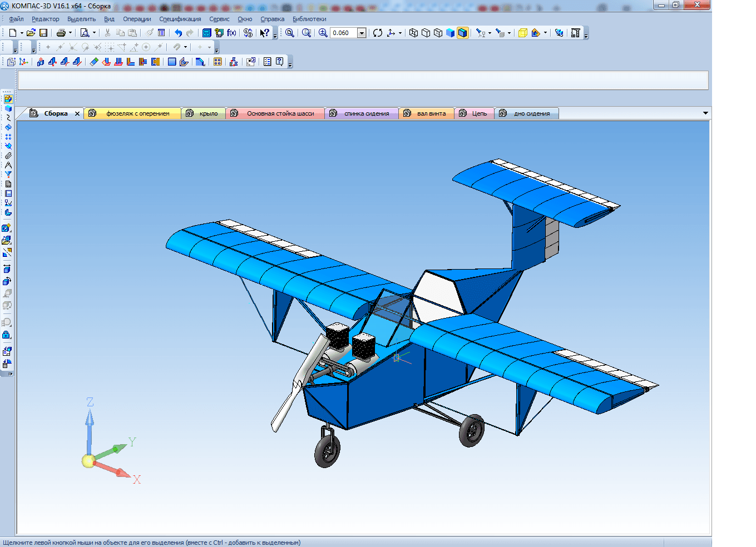
Task: Enable wireframe display mode
Action: coord(413,33)
